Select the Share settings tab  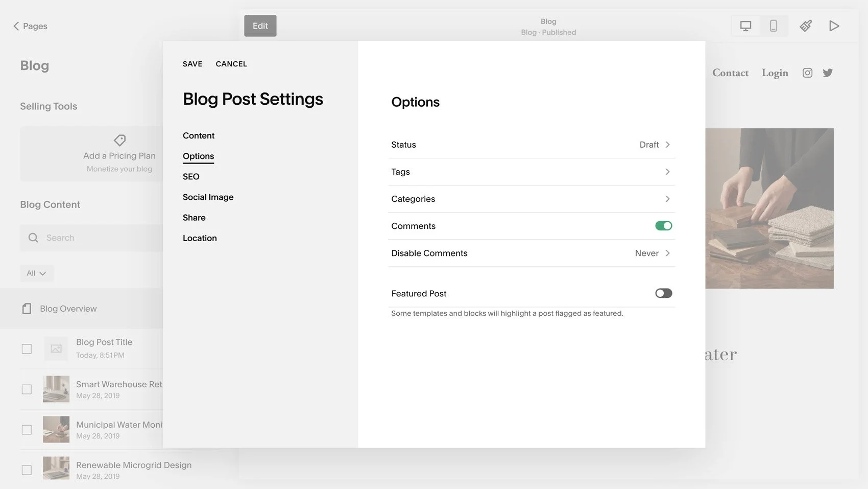coord(194,218)
